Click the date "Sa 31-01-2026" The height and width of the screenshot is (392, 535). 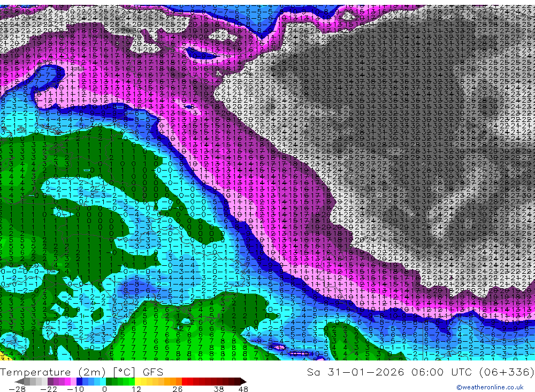pos(356,372)
